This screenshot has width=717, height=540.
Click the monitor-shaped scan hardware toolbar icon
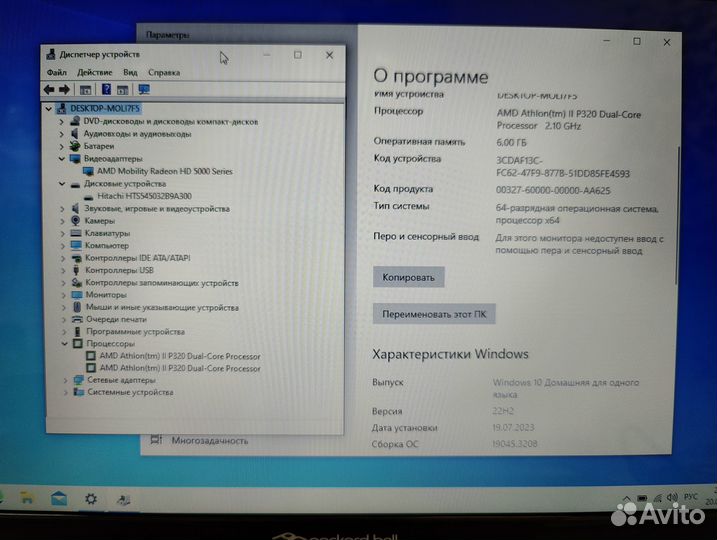(144, 90)
